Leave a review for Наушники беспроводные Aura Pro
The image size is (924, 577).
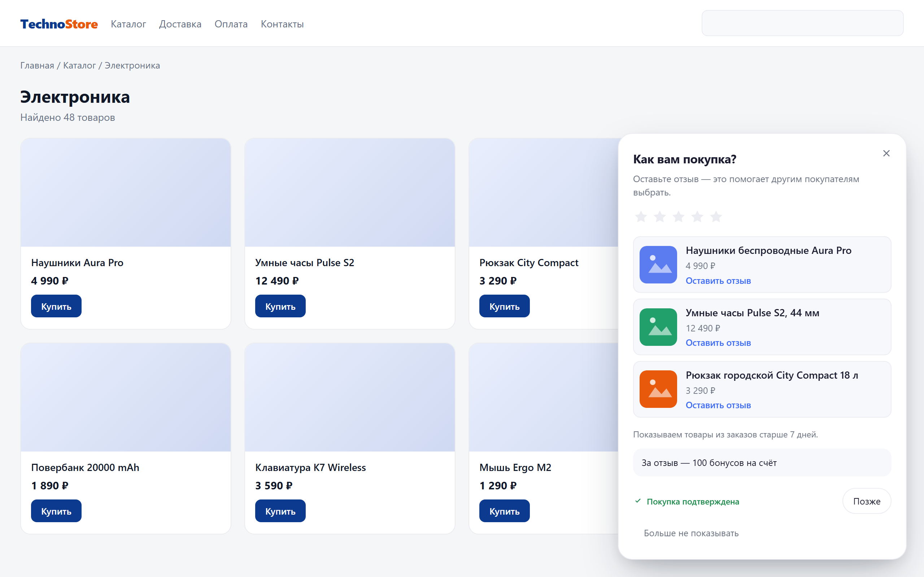718,281
